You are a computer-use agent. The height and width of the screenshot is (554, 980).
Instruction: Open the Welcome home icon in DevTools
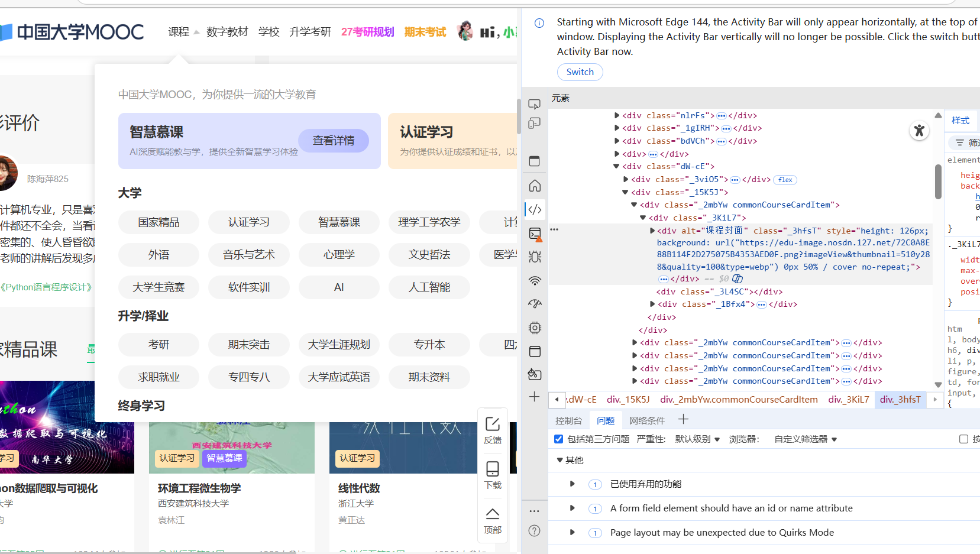tap(535, 186)
